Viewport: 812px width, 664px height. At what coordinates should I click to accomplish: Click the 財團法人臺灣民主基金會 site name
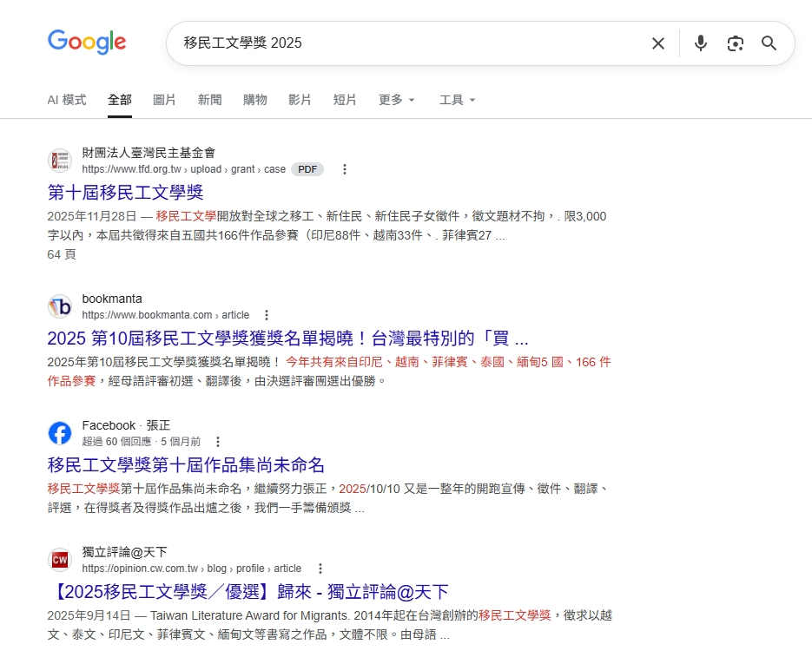pyautogui.click(x=149, y=153)
